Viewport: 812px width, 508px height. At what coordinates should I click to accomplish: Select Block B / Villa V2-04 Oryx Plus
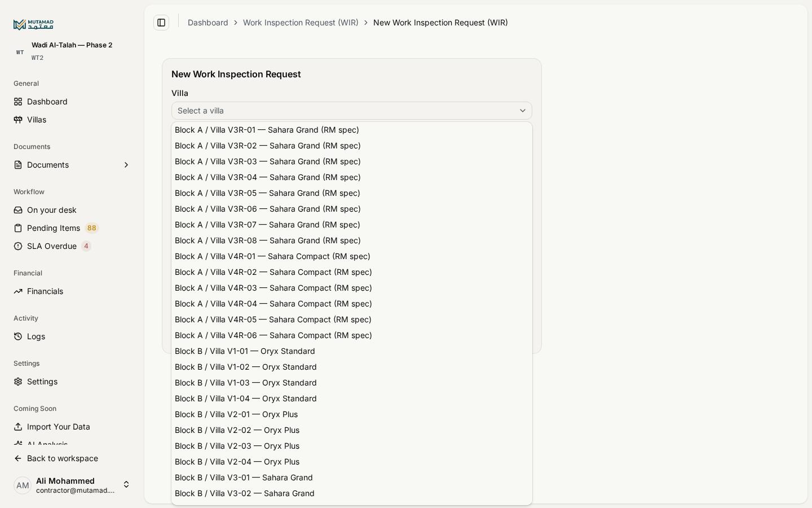tap(352, 462)
